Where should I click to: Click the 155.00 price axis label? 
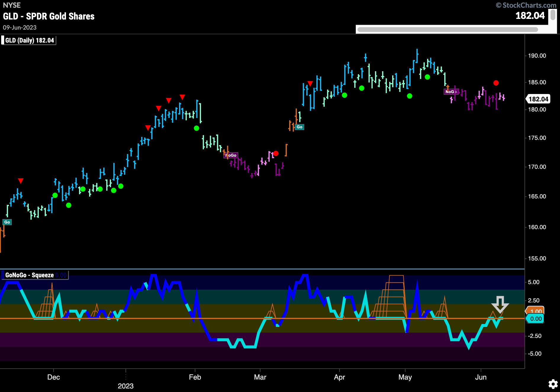pos(537,258)
